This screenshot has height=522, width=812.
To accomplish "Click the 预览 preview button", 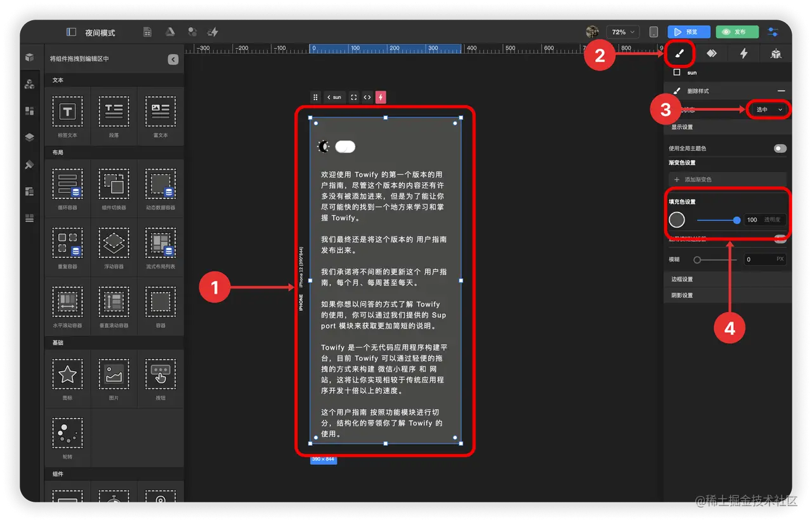I will point(689,32).
